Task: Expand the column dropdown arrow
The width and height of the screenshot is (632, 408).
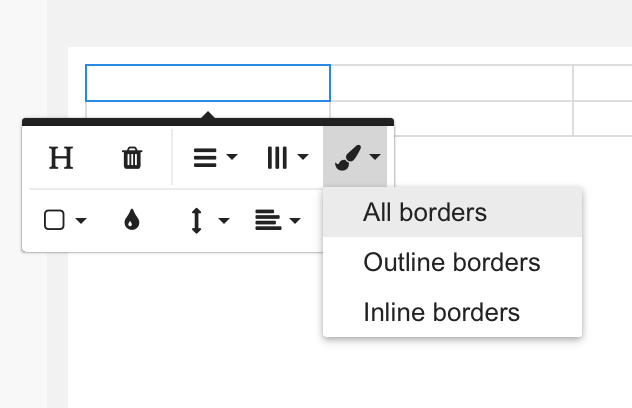Action: 303,158
